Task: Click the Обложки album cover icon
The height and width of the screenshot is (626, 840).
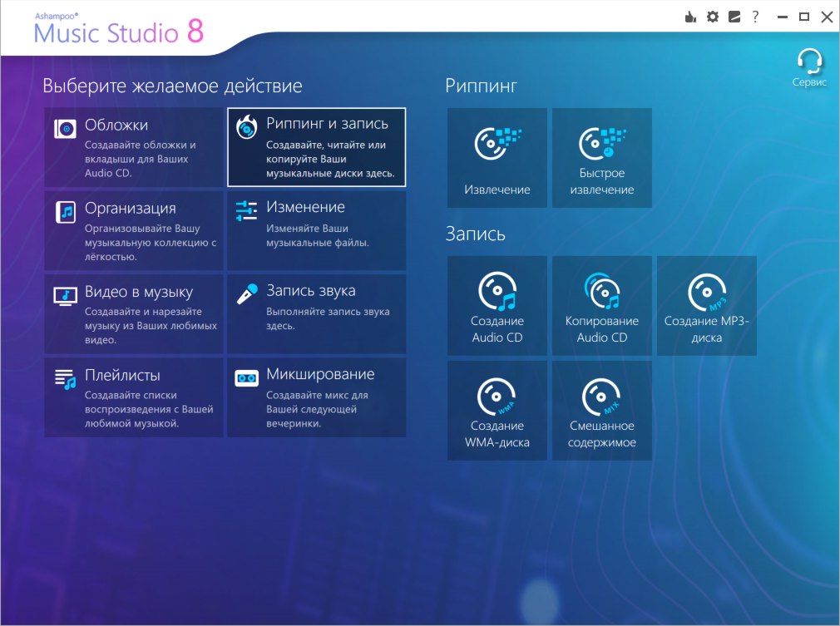Action: [x=66, y=129]
